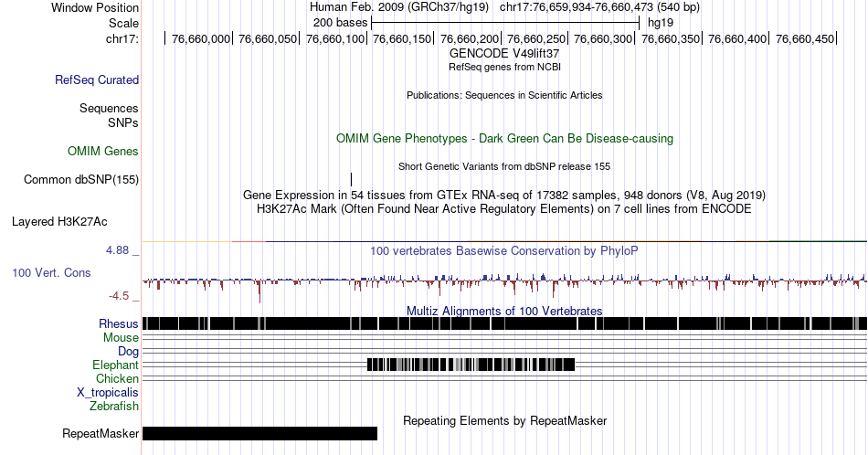The height and width of the screenshot is (455, 868).
Task: Click the chr17:76,659,934-76,660,473 position text
Action: [x=599, y=7]
